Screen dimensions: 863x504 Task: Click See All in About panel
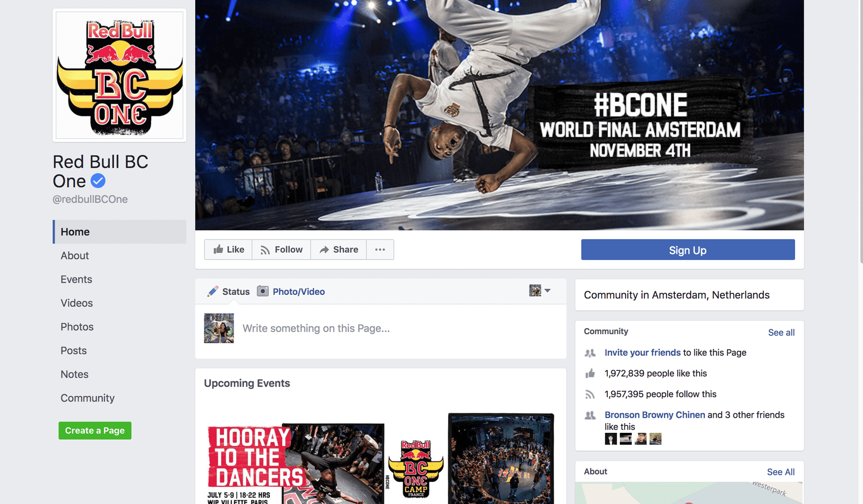click(781, 472)
